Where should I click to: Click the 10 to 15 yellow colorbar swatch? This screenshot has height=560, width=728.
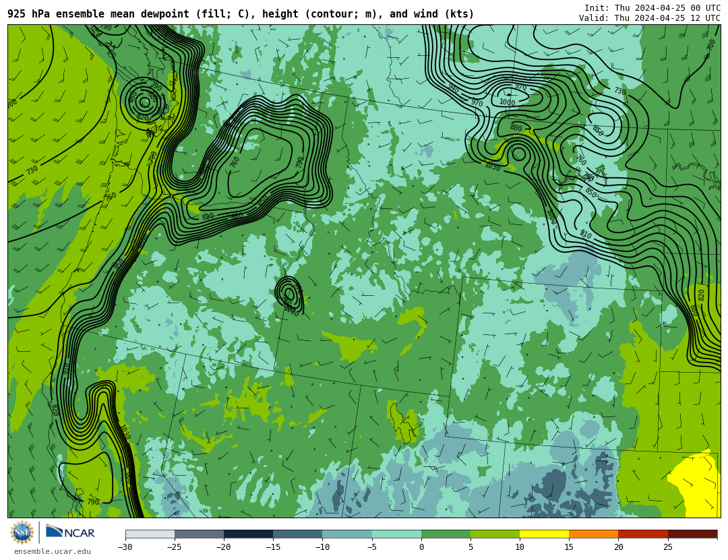[x=544, y=534]
